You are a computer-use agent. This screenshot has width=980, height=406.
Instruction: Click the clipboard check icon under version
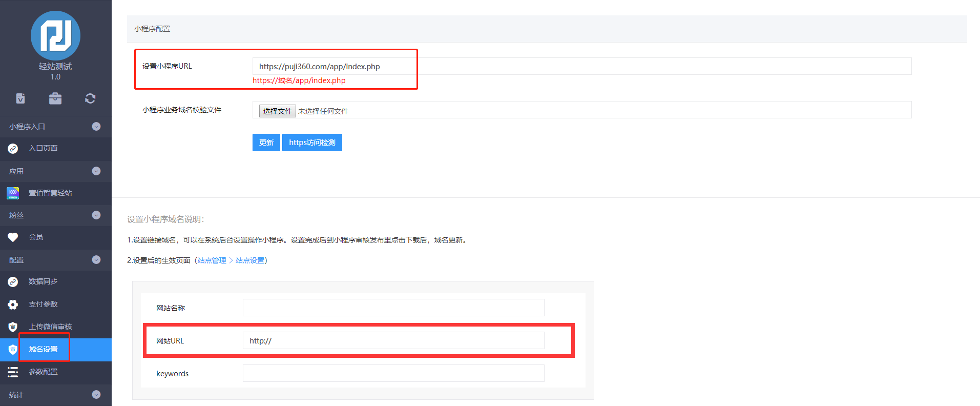[x=20, y=98]
